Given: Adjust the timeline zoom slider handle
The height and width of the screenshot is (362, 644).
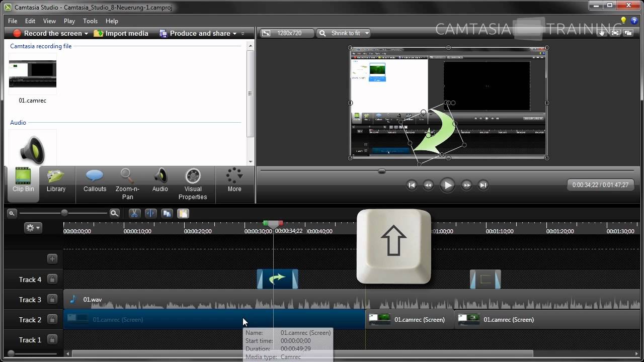Looking at the screenshot, I should coord(64,213).
